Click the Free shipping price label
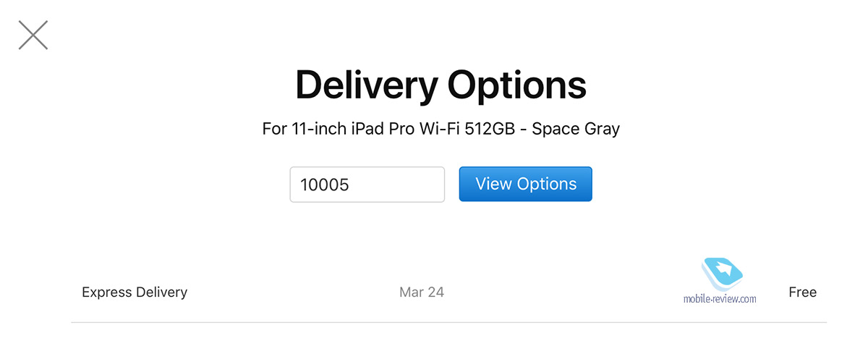The width and height of the screenshot is (868, 346). point(803,292)
